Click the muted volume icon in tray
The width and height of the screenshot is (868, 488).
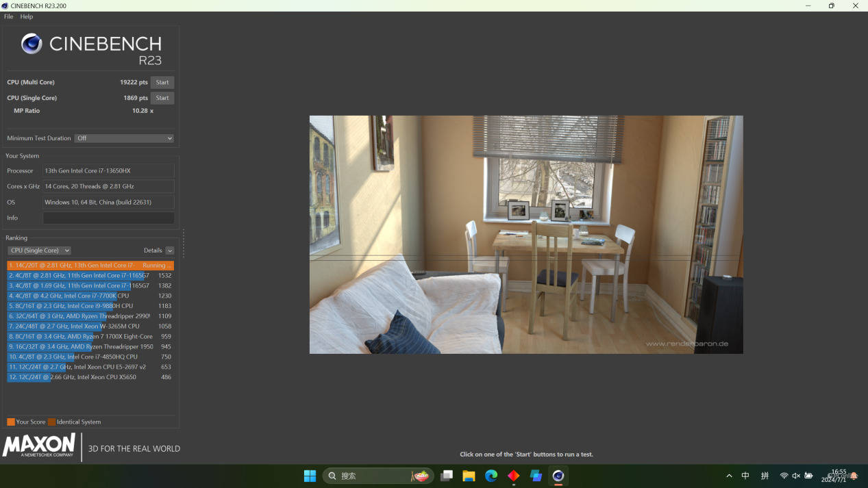pos(796,476)
